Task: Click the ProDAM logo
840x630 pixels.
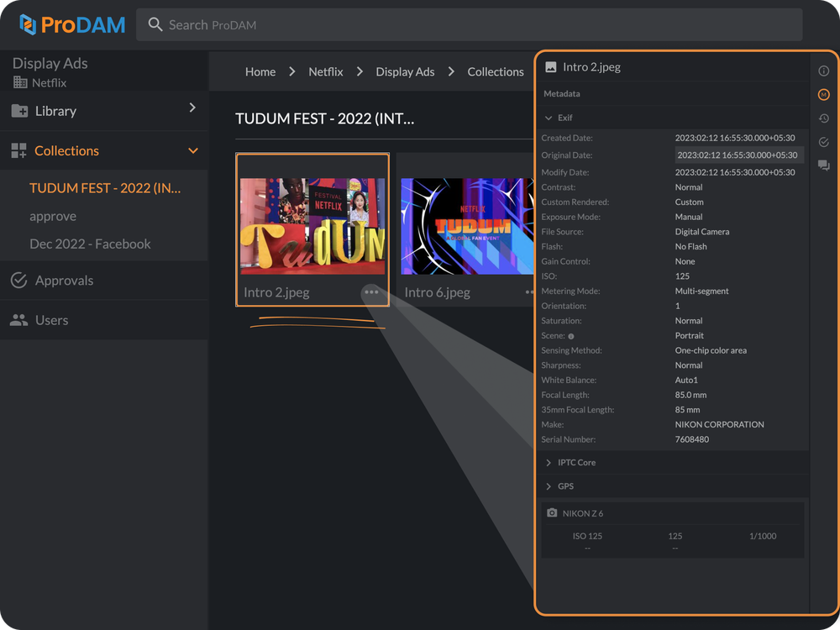Action: pyautogui.click(x=72, y=24)
